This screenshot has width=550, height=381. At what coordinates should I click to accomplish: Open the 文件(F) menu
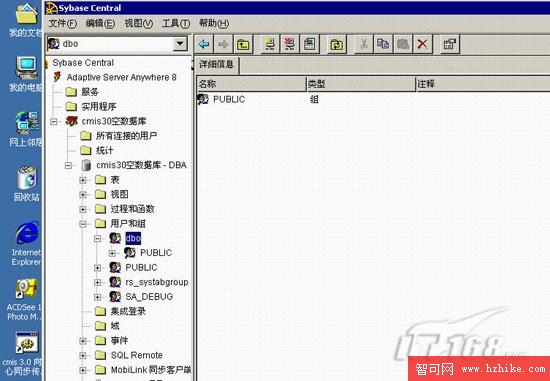click(x=62, y=24)
